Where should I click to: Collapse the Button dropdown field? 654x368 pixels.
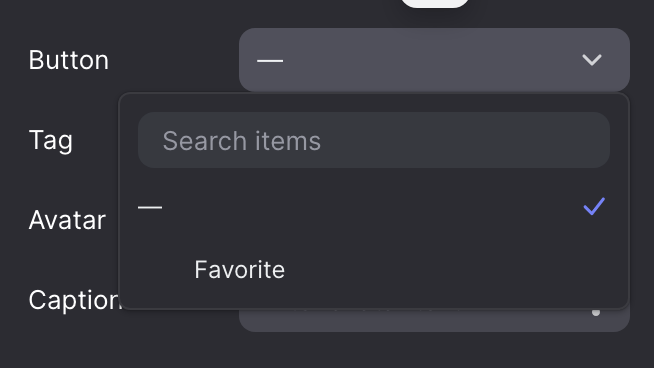434,60
